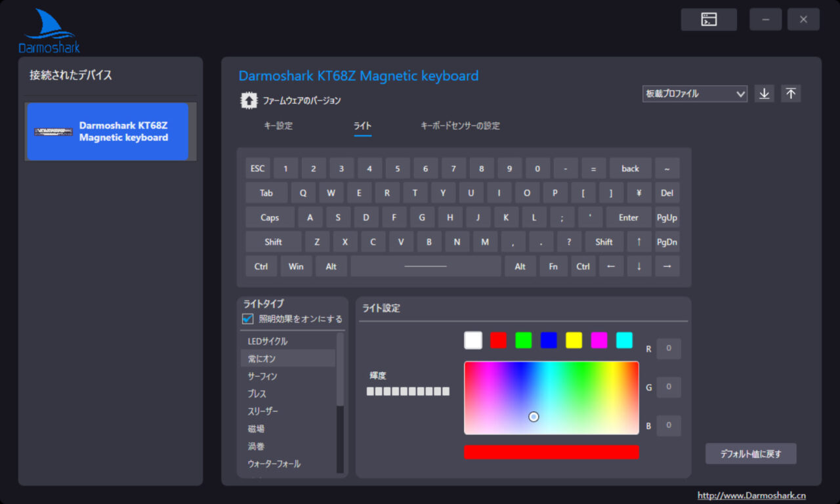Click the tilde key on keyboard layout

click(x=667, y=169)
